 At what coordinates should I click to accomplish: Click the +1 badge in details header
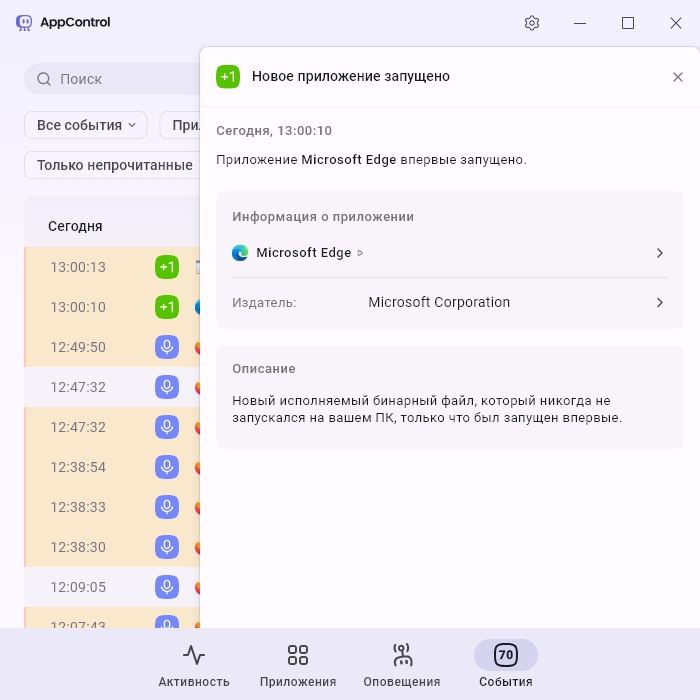[228, 77]
